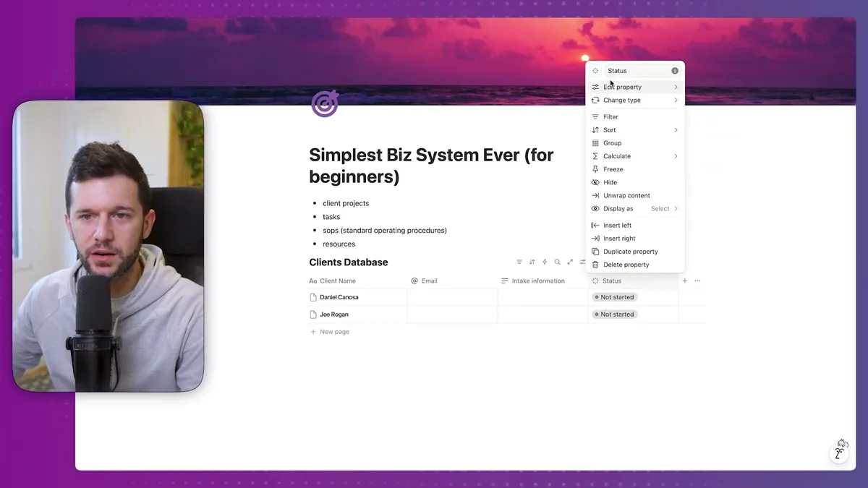Click the status icon beside property name field
Viewport: 868px width, 488px height.
[x=595, y=71]
